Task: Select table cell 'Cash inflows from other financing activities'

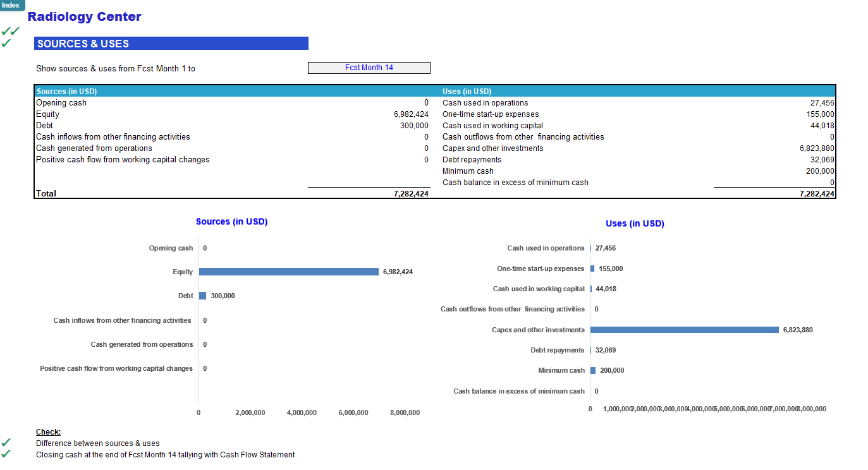Action: [113, 137]
